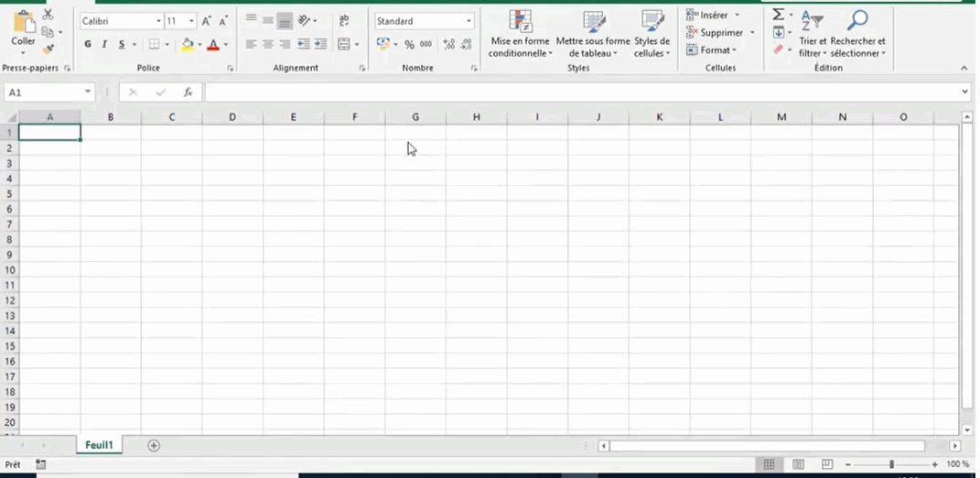
Task: Increase font size with larger A icon
Action: point(206,21)
